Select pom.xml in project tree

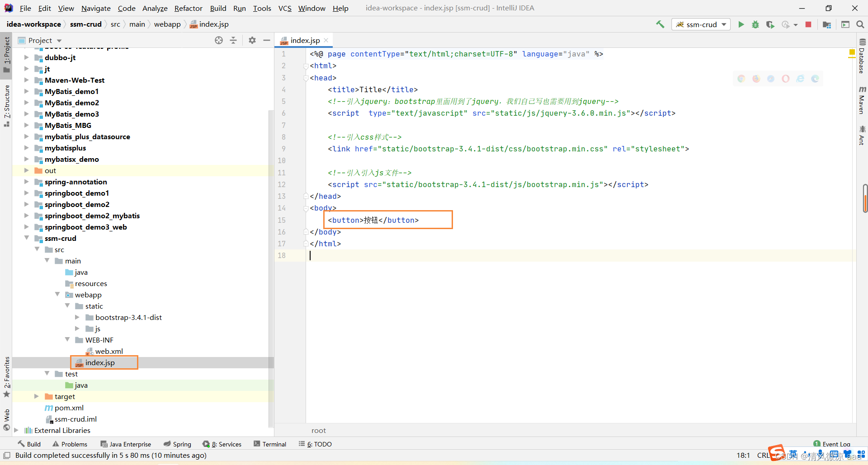click(x=69, y=408)
